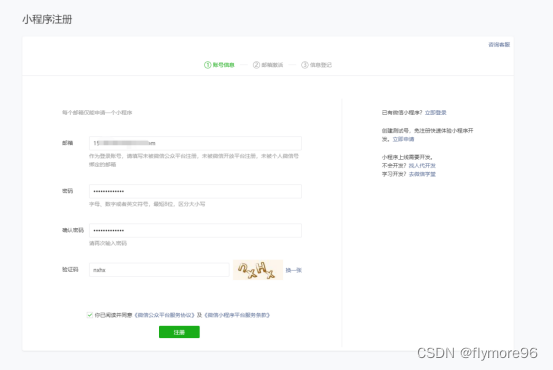Open the 咨询客服 link at top right

click(499, 44)
